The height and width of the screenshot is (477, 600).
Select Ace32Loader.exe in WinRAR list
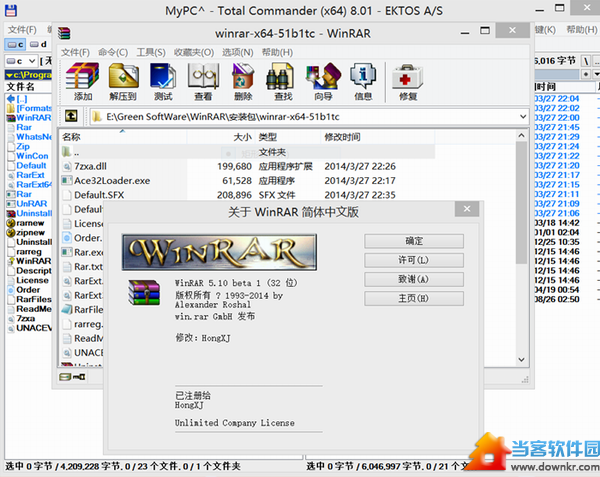pyautogui.click(x=248, y=181)
